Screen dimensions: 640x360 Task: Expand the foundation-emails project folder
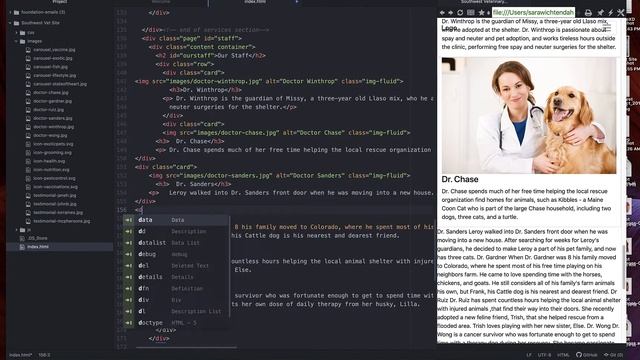tap(10, 12)
